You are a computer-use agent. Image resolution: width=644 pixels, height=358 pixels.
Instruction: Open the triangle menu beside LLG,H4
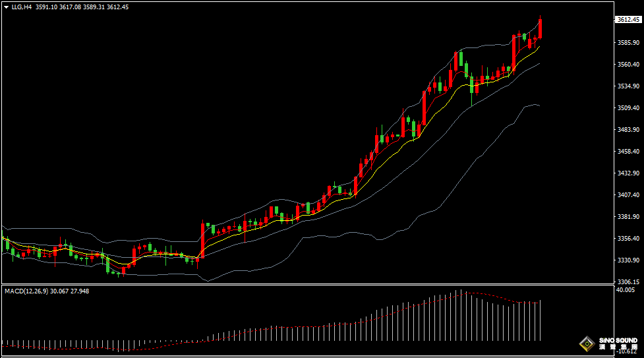(x=6, y=7)
